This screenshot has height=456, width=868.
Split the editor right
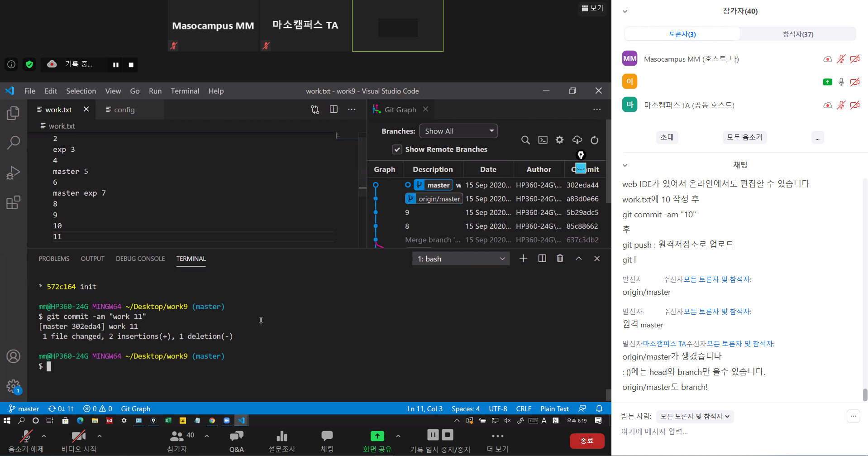coord(334,110)
